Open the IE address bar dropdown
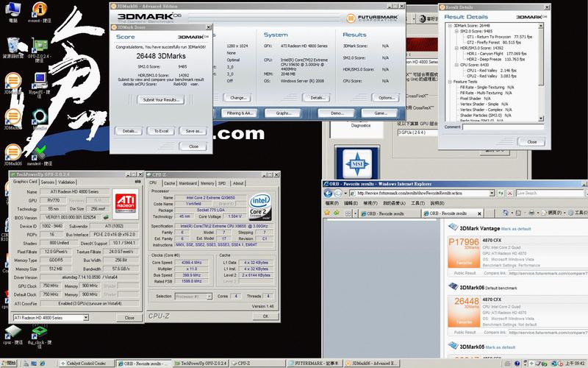Image resolution: width=588 pixels, height=368 pixels. tap(492, 193)
